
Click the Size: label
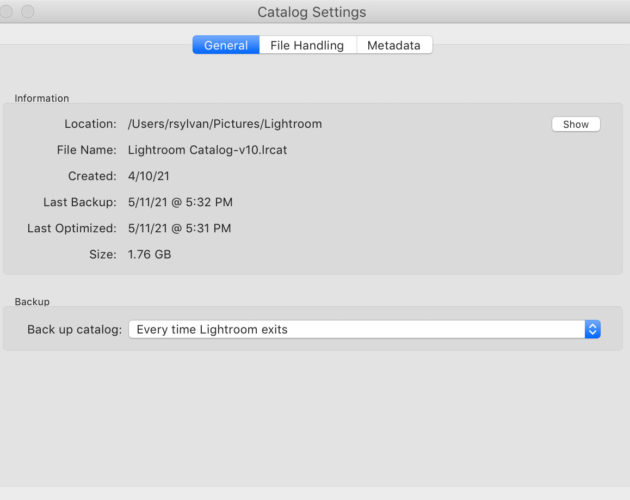click(x=103, y=254)
